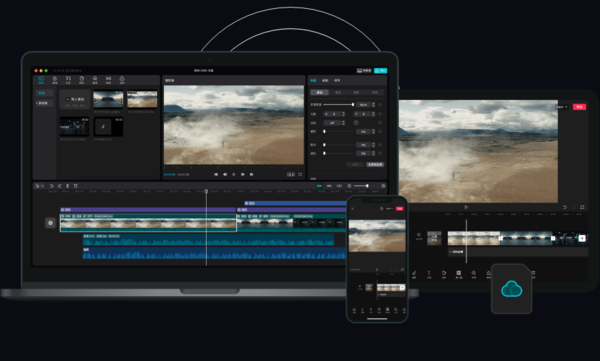The width and height of the screenshot is (600, 361).
Task: Adjust the timeline zoom slider on laptop
Action: [361, 186]
